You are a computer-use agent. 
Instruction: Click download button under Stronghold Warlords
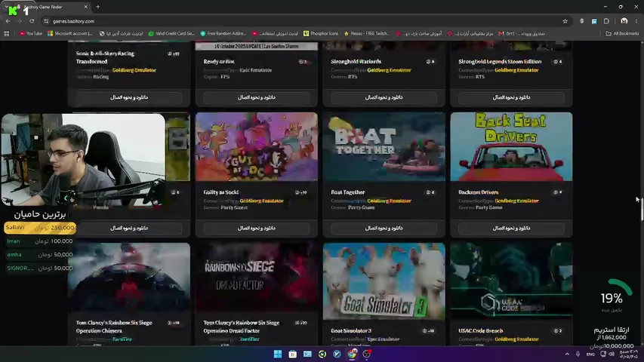[384, 98]
